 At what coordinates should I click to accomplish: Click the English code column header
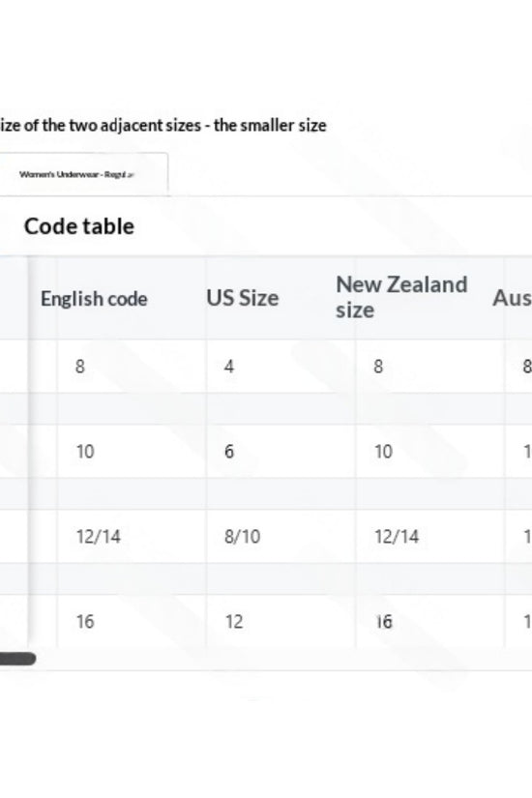point(94,299)
